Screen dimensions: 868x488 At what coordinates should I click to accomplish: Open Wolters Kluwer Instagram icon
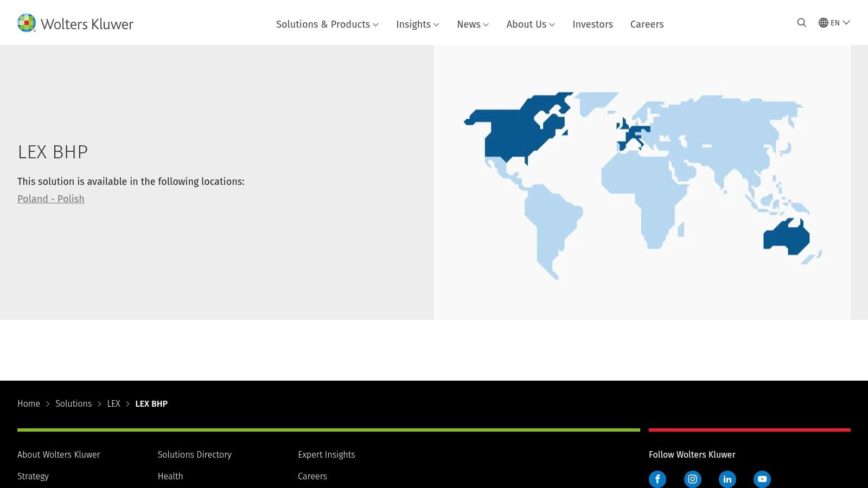692,479
